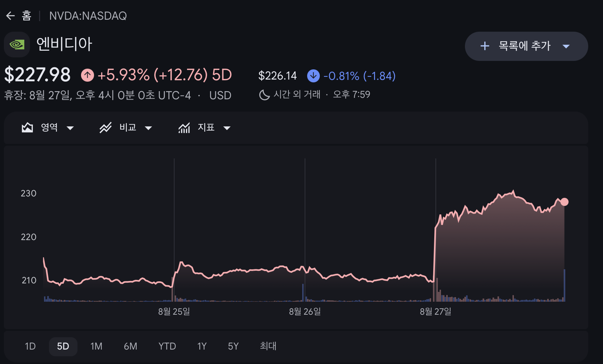Select the 1M time range tab

(x=96, y=346)
